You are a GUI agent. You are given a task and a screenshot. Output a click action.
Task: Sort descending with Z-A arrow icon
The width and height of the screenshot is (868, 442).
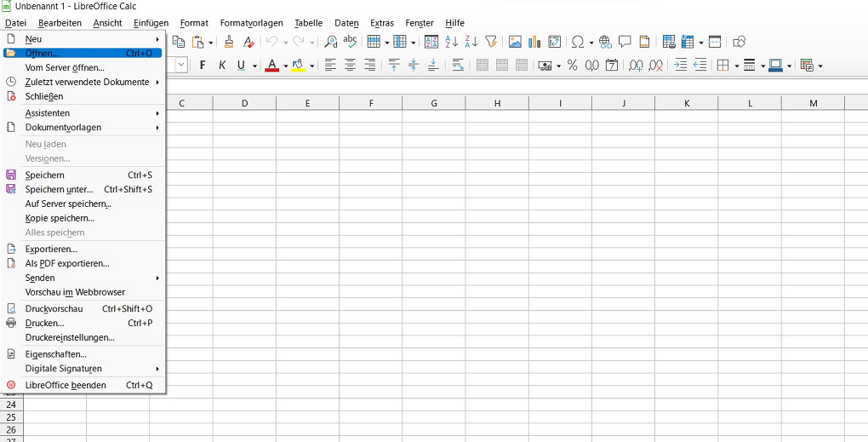[471, 42]
